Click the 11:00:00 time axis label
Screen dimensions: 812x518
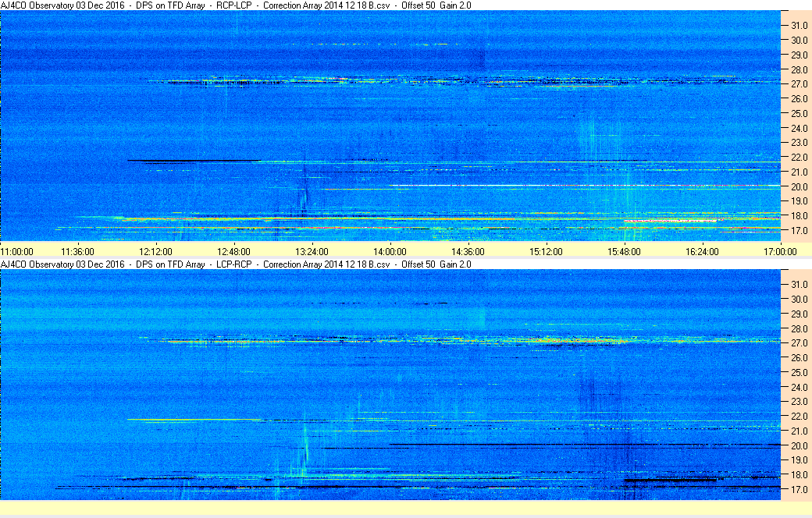click(x=17, y=251)
